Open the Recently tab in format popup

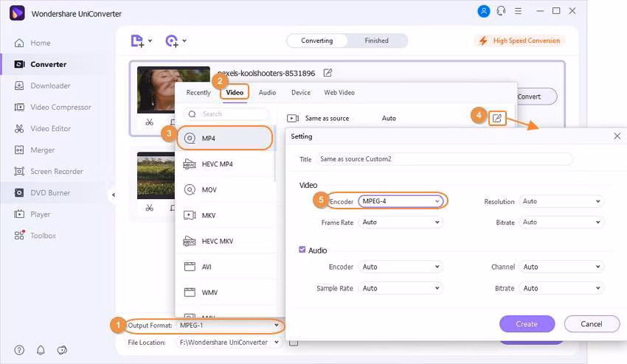tap(198, 93)
